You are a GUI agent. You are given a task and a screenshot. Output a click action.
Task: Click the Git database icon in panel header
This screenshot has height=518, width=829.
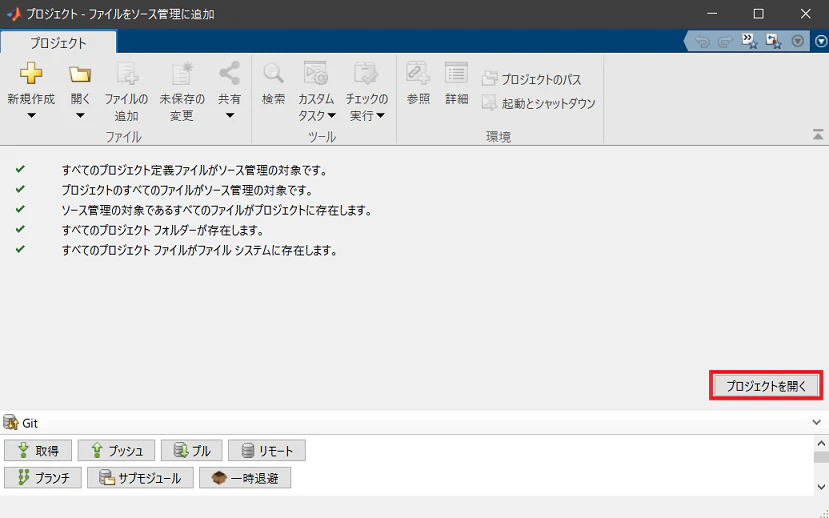pyautogui.click(x=11, y=422)
